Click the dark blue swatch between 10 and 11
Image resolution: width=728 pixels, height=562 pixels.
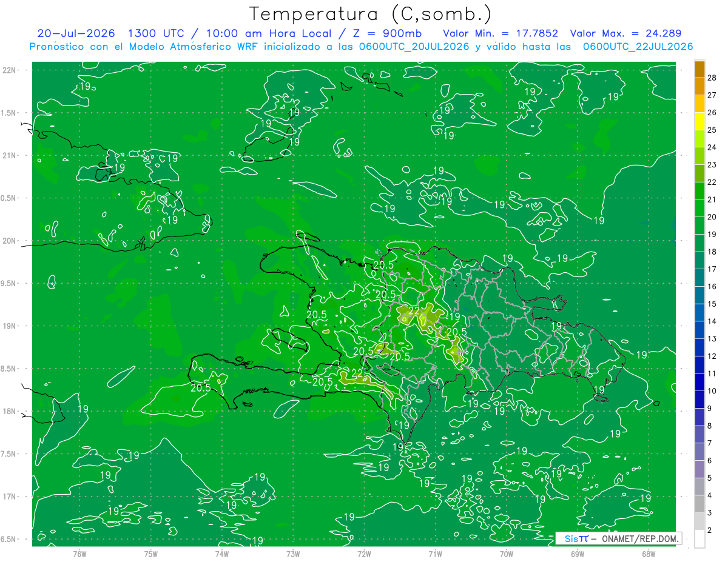click(x=699, y=382)
